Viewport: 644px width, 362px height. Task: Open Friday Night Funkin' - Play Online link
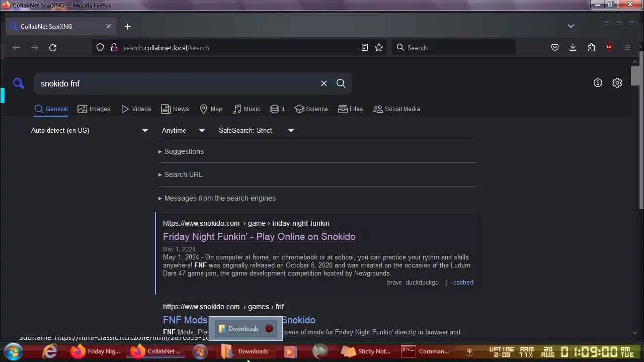[x=259, y=237]
